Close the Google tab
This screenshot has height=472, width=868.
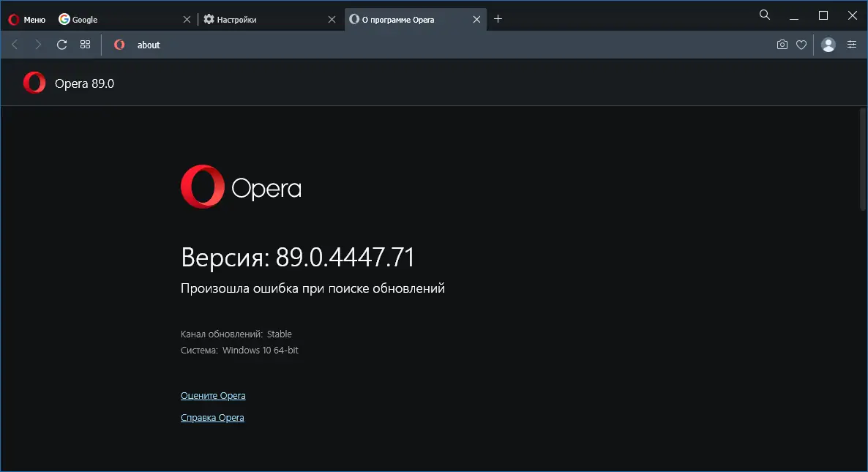187,19
